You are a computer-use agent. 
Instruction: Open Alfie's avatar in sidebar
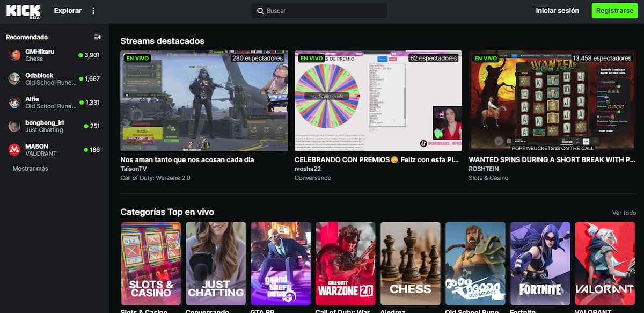click(x=14, y=102)
